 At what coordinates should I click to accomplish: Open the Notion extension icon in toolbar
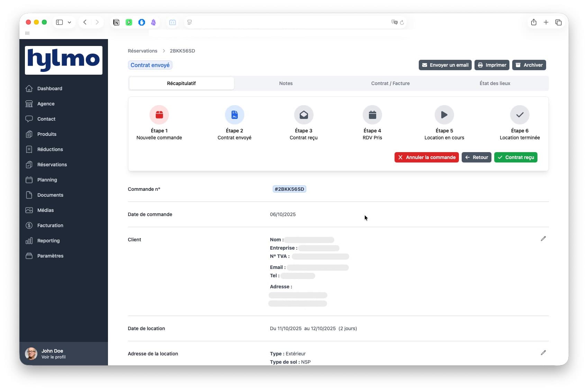(116, 22)
